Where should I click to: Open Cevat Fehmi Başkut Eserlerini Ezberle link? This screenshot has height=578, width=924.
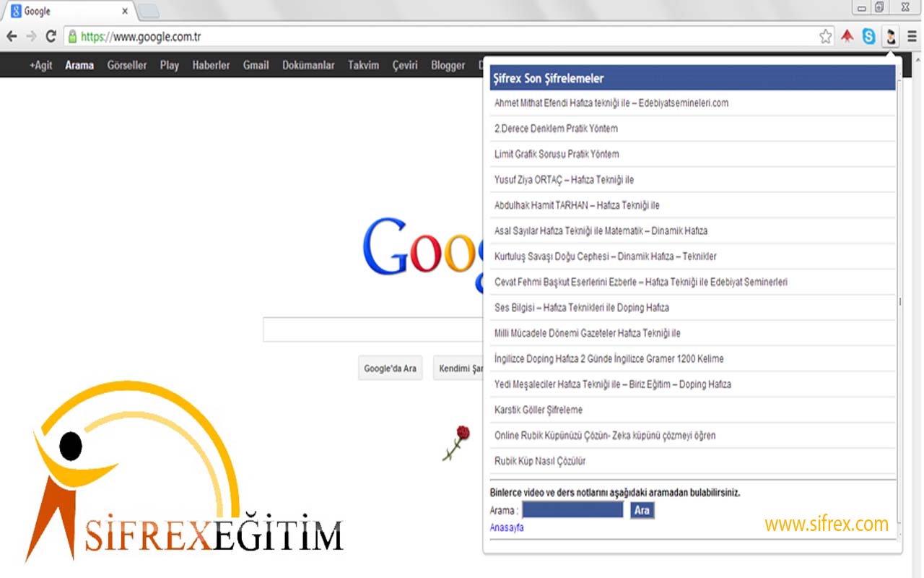pos(641,282)
